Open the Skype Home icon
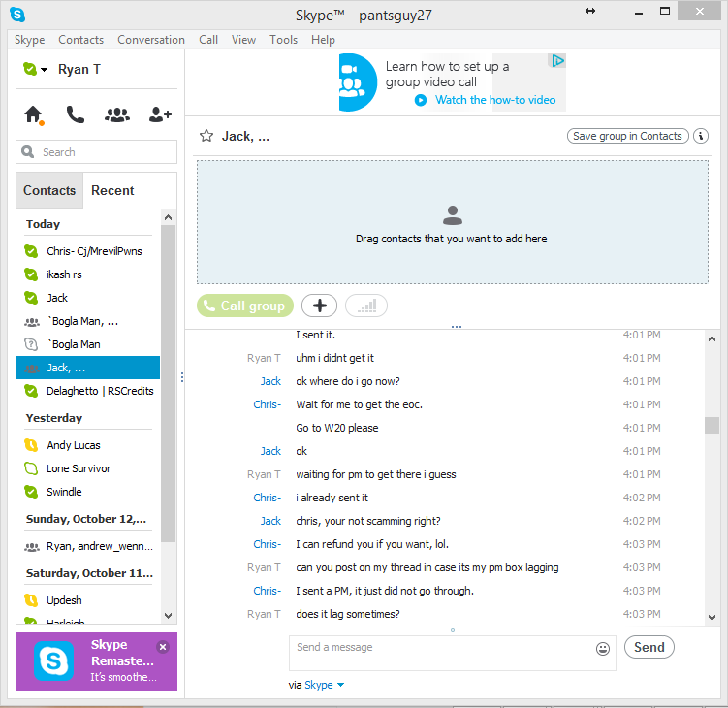This screenshot has width=728, height=708. tap(33, 114)
